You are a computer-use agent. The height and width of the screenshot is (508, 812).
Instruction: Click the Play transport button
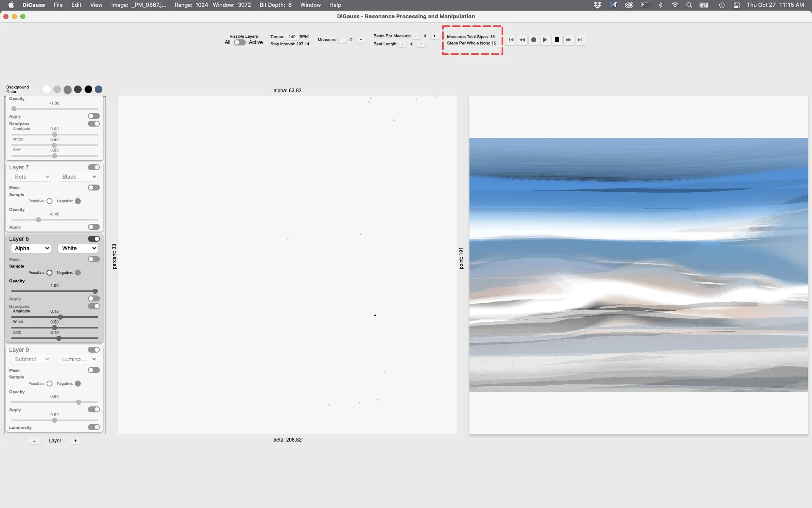pyautogui.click(x=545, y=40)
